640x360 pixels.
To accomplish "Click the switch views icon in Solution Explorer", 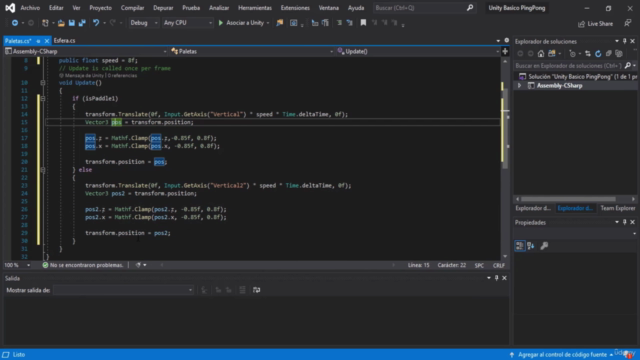I will (552, 53).
